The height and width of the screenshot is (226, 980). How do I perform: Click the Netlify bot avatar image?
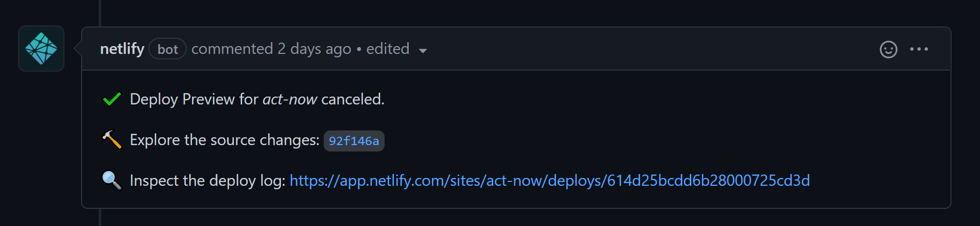coord(41,49)
